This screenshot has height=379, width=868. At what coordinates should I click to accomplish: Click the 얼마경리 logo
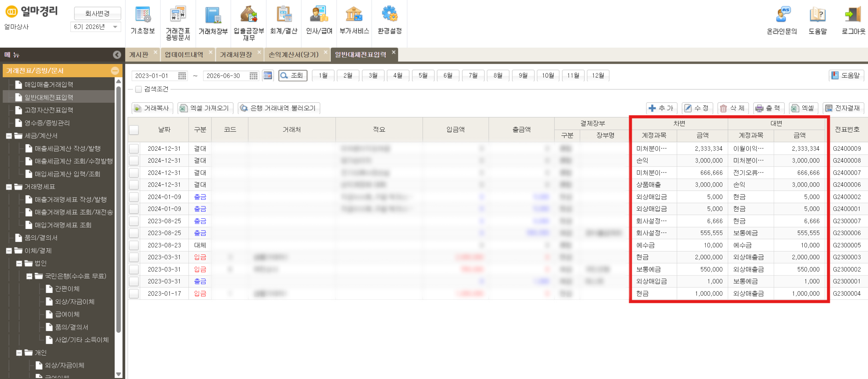32,12
